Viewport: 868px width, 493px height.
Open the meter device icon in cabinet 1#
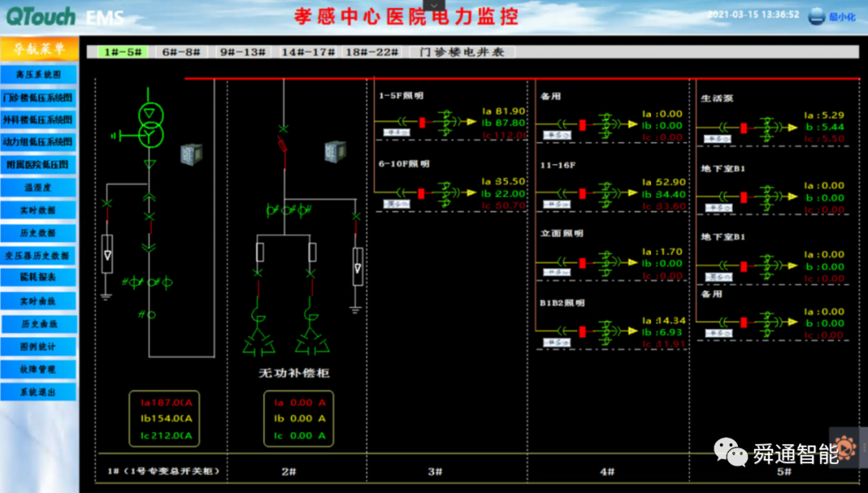191,154
